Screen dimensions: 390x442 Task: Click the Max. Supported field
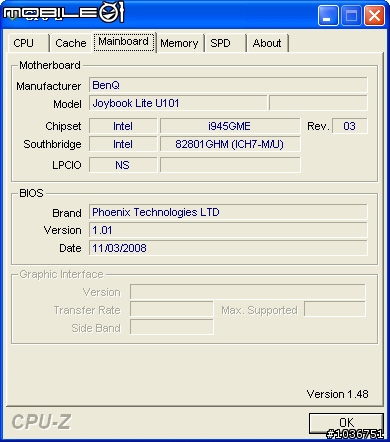pos(335,310)
